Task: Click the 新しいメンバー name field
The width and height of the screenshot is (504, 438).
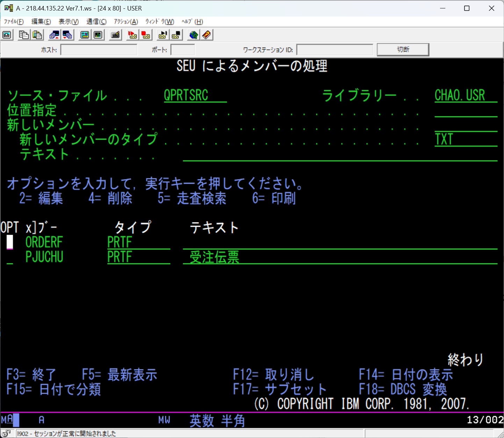Action: [x=466, y=125]
